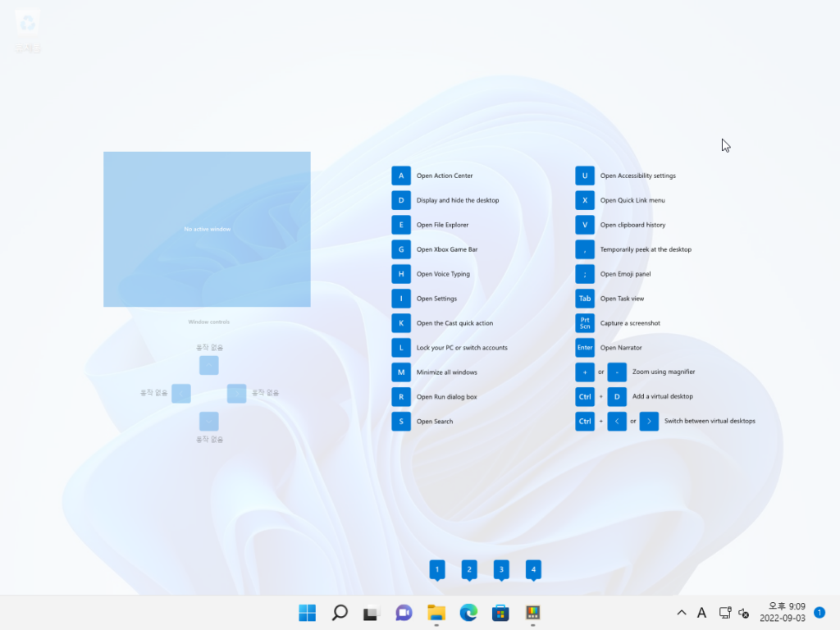
Task: Toggle the input language indicator A
Action: pos(701,613)
